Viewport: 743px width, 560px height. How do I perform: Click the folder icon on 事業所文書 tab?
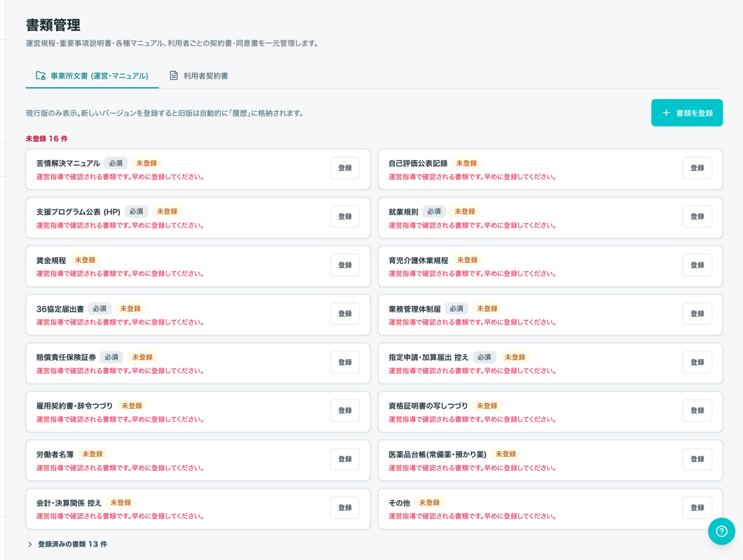[x=41, y=76]
